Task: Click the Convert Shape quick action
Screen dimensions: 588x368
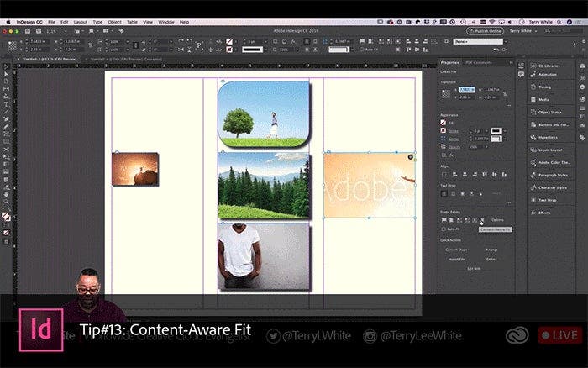Action: coord(456,250)
